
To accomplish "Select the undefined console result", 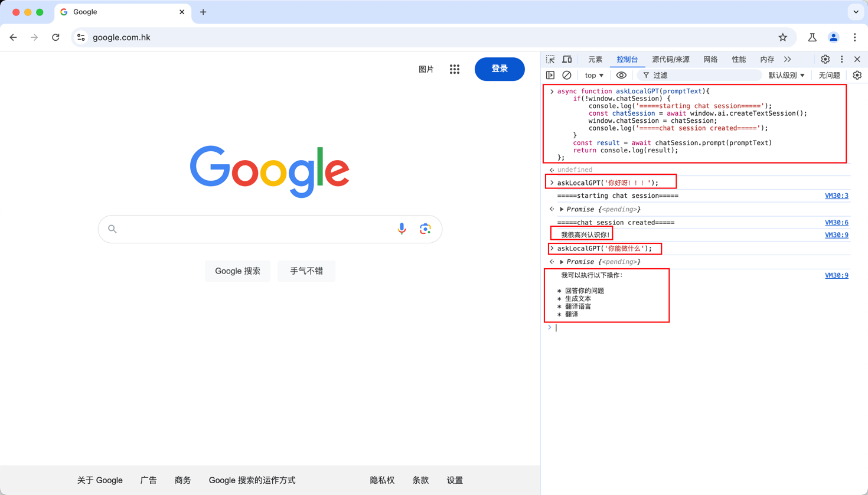I will [575, 170].
